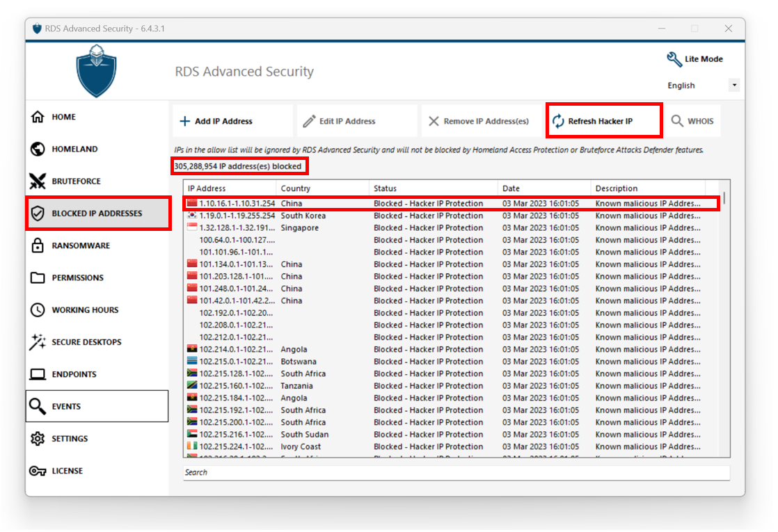Sort by the Description column header
Viewport: 778px width, 532px height.
[648, 188]
